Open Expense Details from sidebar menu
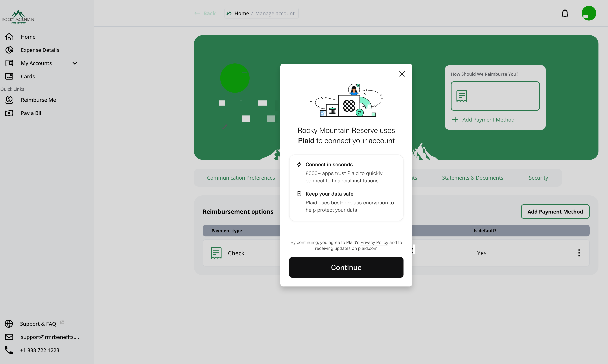Viewport: 608px width, 364px height. tap(40, 50)
